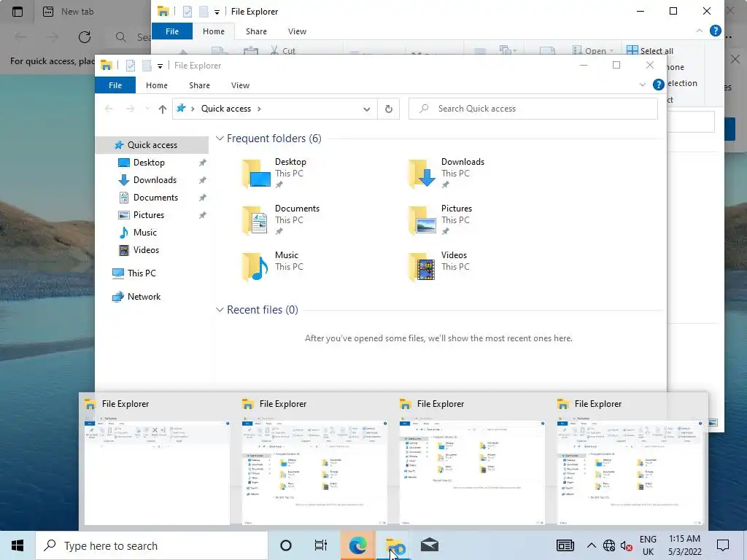The width and height of the screenshot is (747, 560).
Task: Select Quick access in the navigation pane
Action: click(x=152, y=145)
